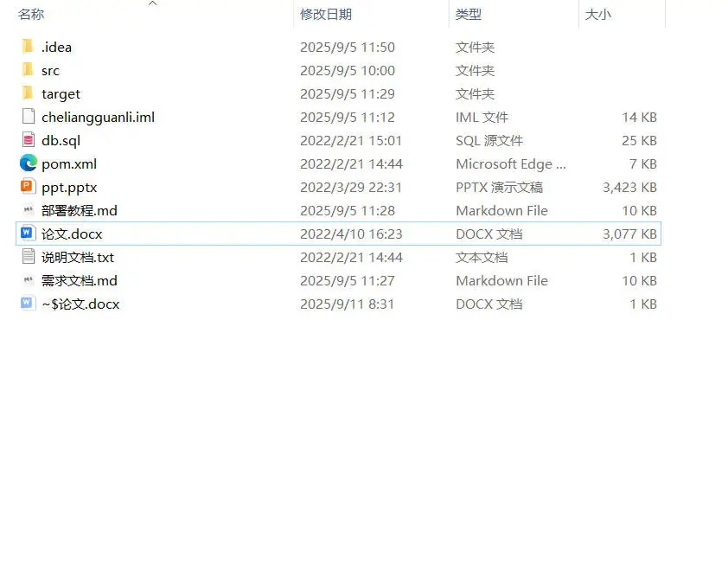Select the file name 说明文档.txt
The height and width of the screenshot is (576, 728).
78,258
